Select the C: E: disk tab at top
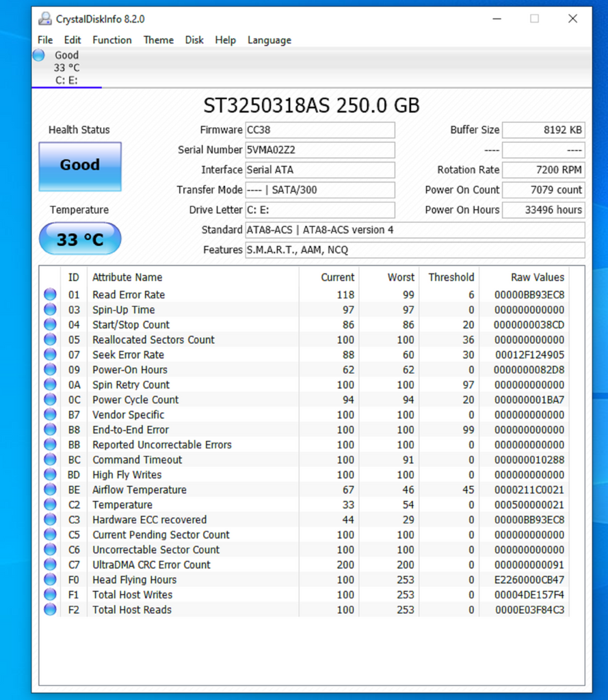This screenshot has height=700, width=608. (66, 68)
